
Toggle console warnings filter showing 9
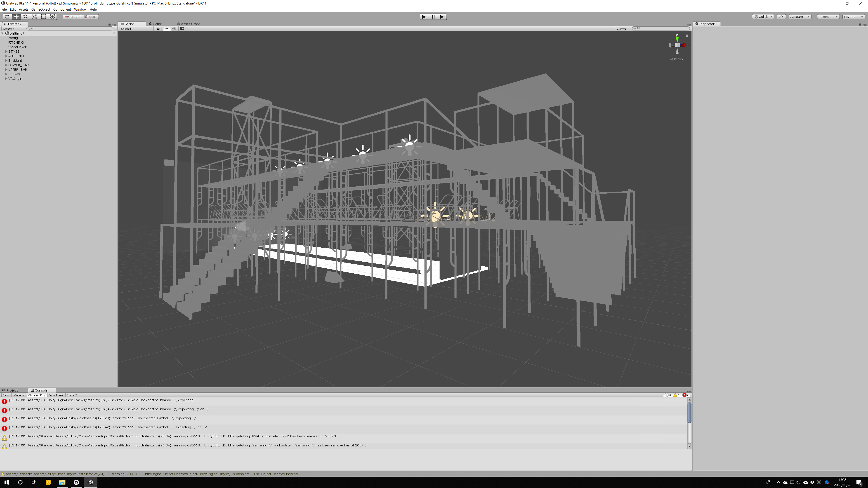click(x=677, y=395)
